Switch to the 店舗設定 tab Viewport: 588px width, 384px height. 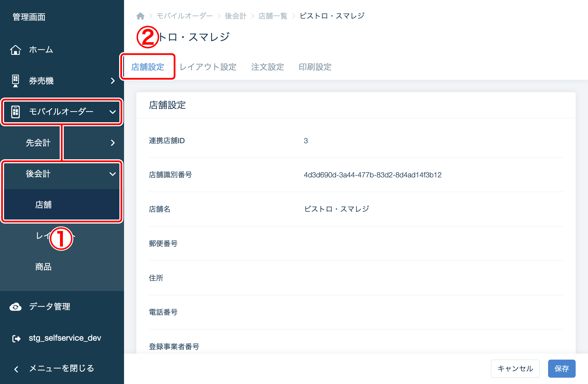pos(148,67)
